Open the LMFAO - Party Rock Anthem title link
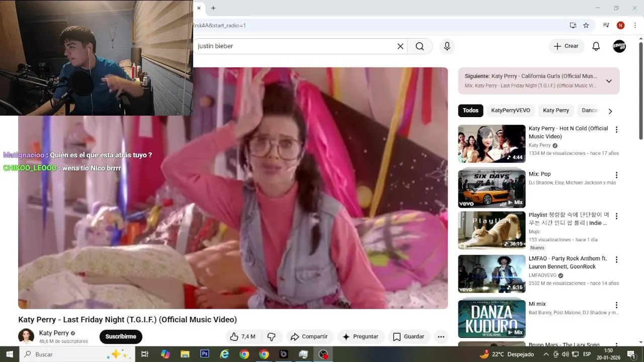This screenshot has height=362, width=644. pos(568,262)
